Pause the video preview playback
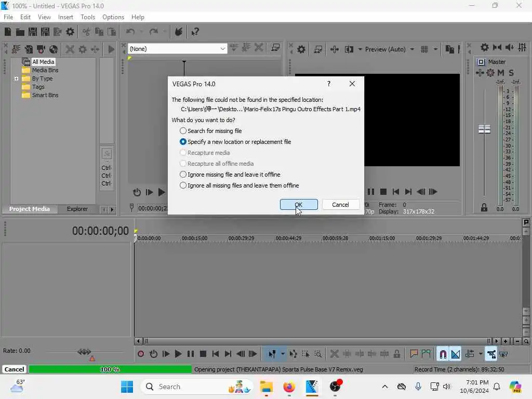Viewport: 532px width, 399px height. (371, 192)
